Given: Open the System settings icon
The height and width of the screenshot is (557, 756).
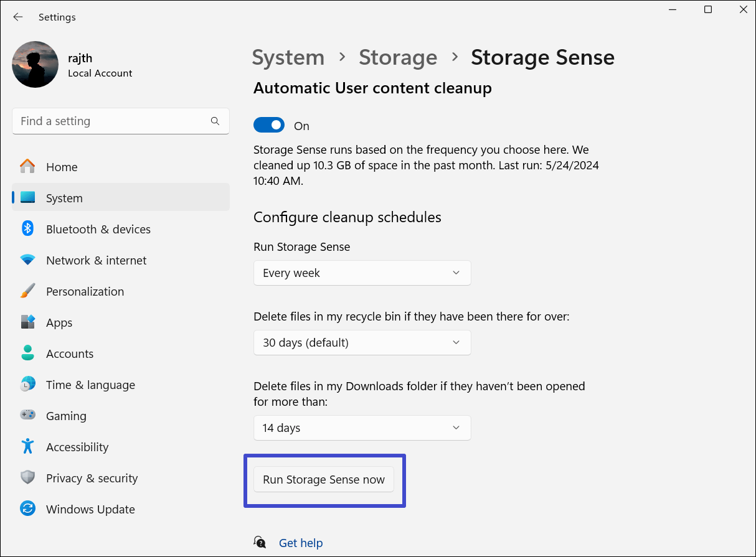Looking at the screenshot, I should 27,197.
